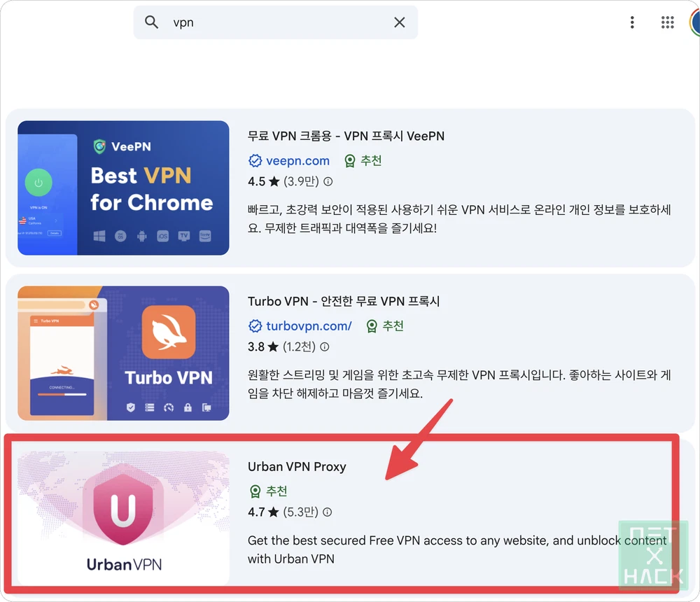Screen dimensions: 700x602
Task: Click the 추천 label beside veepn.com
Action: pos(371,161)
